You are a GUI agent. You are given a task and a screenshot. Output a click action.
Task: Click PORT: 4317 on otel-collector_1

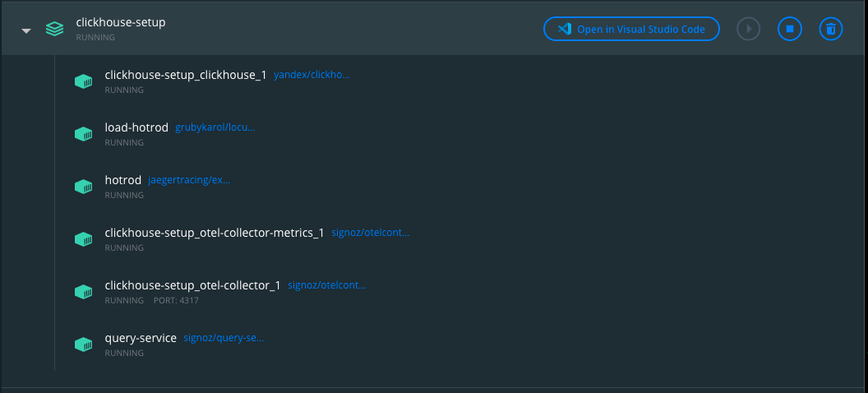point(176,300)
